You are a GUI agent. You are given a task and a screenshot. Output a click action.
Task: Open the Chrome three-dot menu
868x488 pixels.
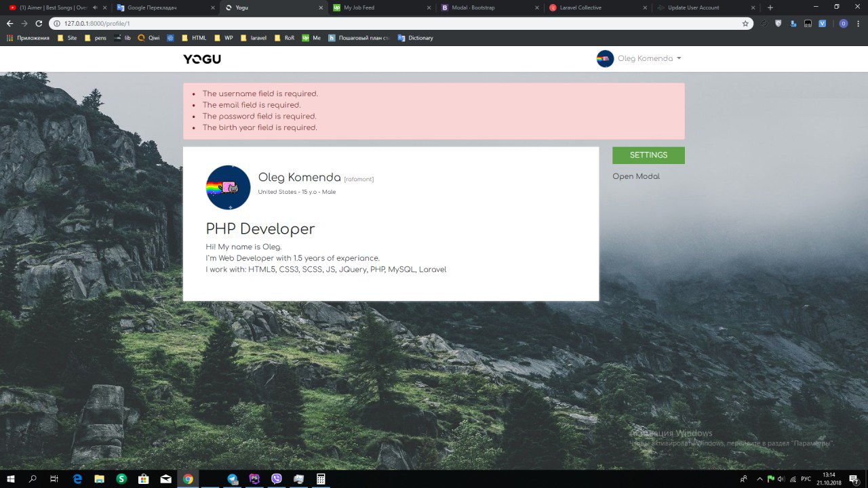(858, 23)
